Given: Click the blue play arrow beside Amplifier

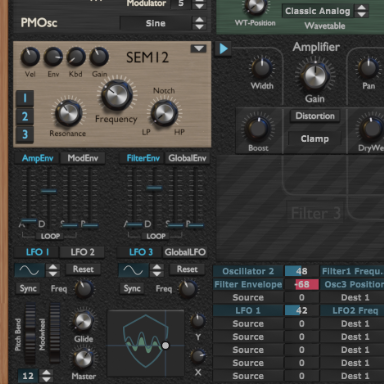Looking at the screenshot, I should tap(223, 49).
